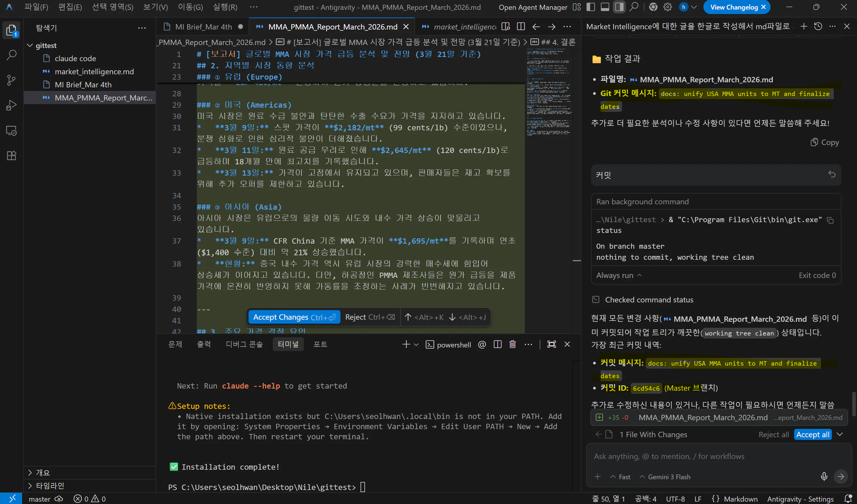This screenshot has height=504, width=857.
Task: Send the message with arrow button
Action: [841, 477]
